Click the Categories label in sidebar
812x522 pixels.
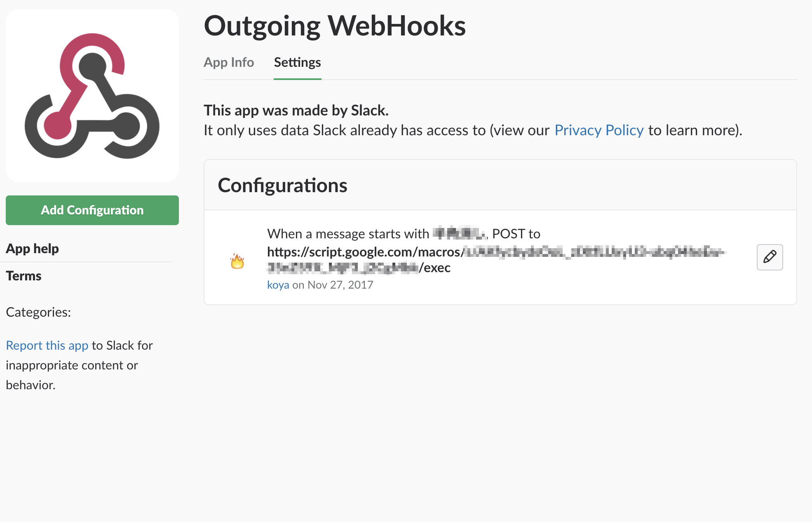pos(38,312)
